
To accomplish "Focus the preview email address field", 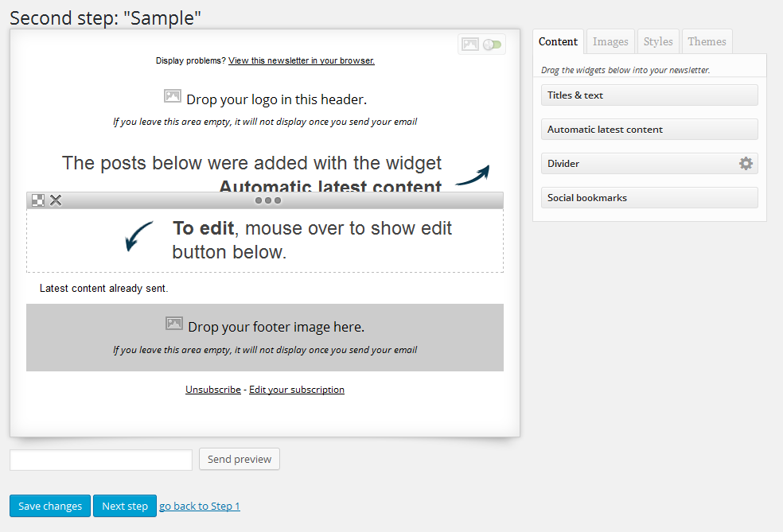I will [x=101, y=460].
